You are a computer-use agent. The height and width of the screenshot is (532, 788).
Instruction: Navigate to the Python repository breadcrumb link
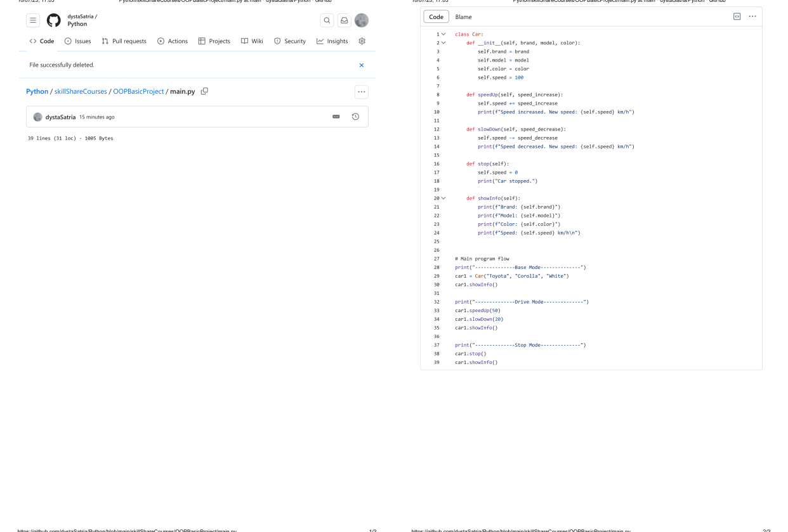coord(37,91)
